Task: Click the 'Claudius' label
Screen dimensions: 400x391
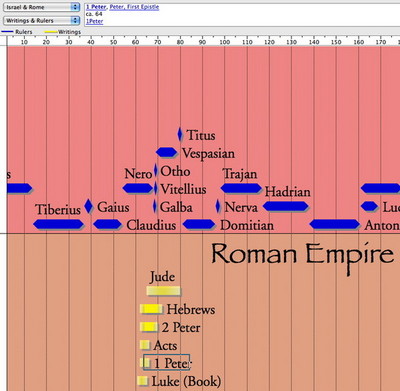Action: (x=151, y=225)
